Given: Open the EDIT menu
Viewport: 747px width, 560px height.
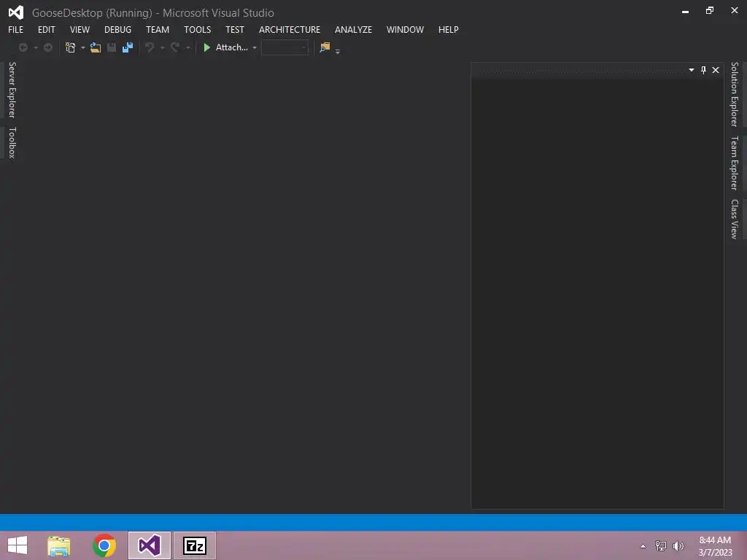Looking at the screenshot, I should point(46,29).
